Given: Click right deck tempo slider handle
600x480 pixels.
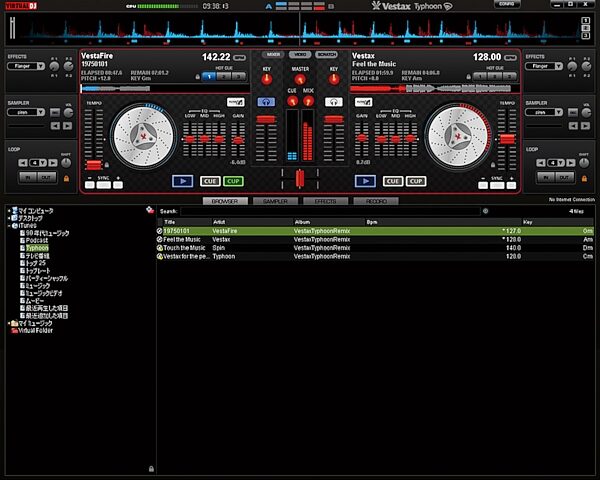Looking at the screenshot, I should [x=507, y=139].
